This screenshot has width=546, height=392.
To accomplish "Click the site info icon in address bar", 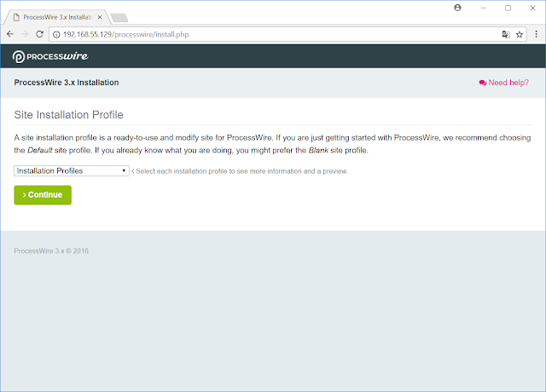I will pos(56,34).
